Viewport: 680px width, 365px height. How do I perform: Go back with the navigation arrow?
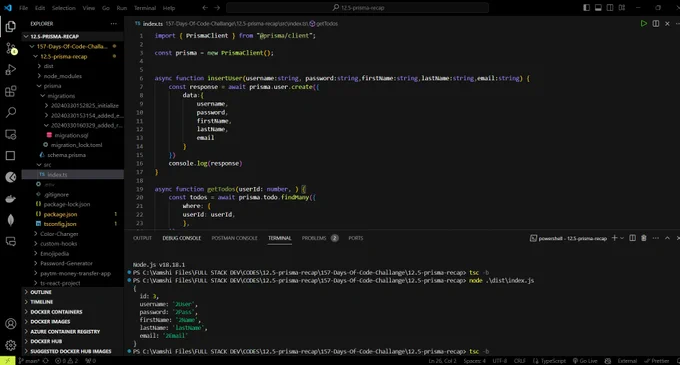pos(205,8)
